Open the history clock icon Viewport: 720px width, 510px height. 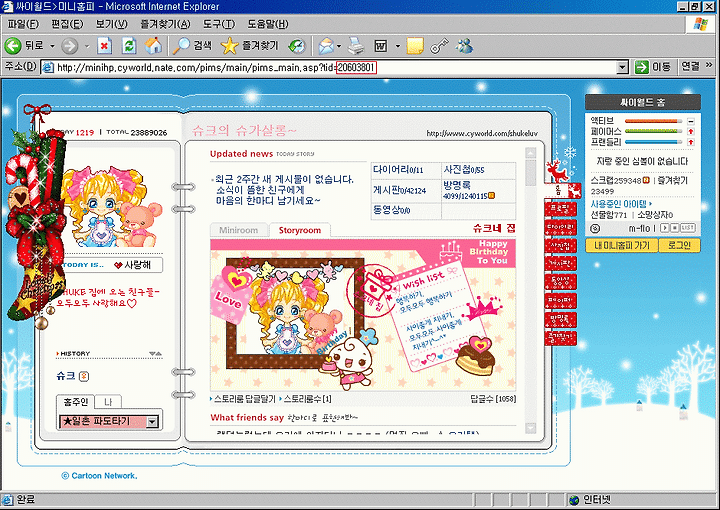tap(297, 46)
